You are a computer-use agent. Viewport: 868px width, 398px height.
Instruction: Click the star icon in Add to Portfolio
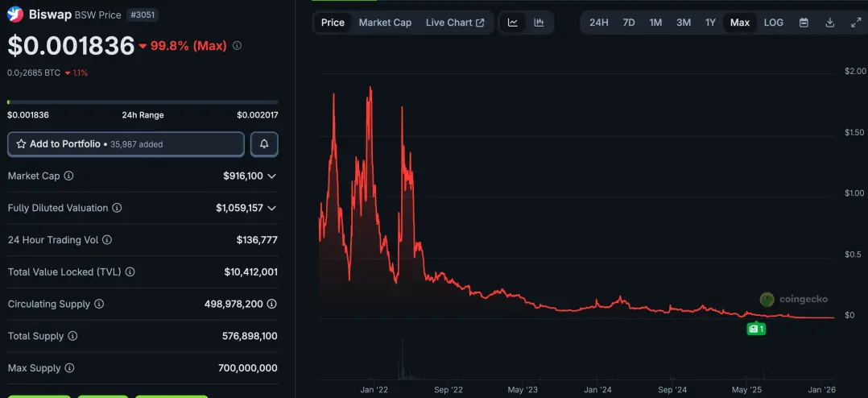21,144
